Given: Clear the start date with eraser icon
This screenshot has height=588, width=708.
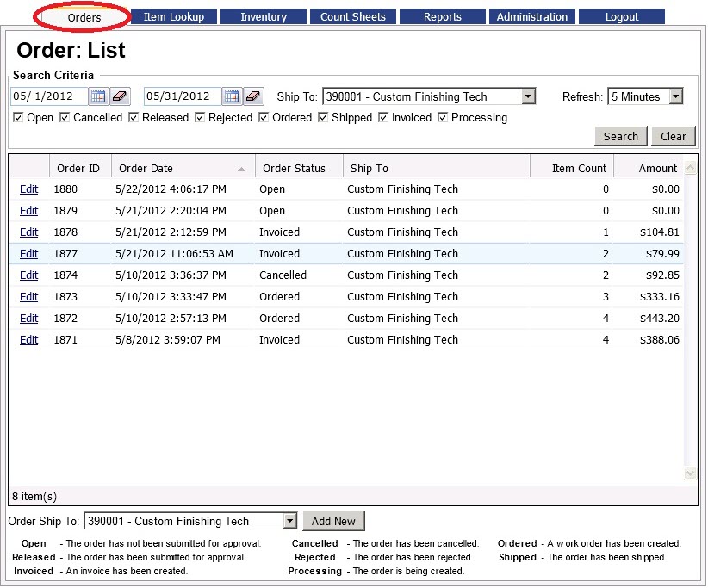Looking at the screenshot, I should (x=120, y=96).
